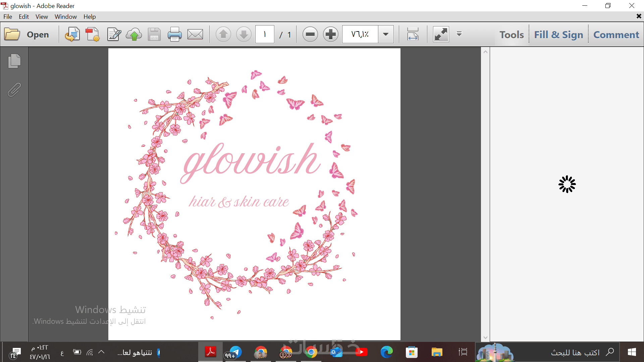Click the Open folder icon
Image resolution: width=644 pixels, height=362 pixels.
12,34
